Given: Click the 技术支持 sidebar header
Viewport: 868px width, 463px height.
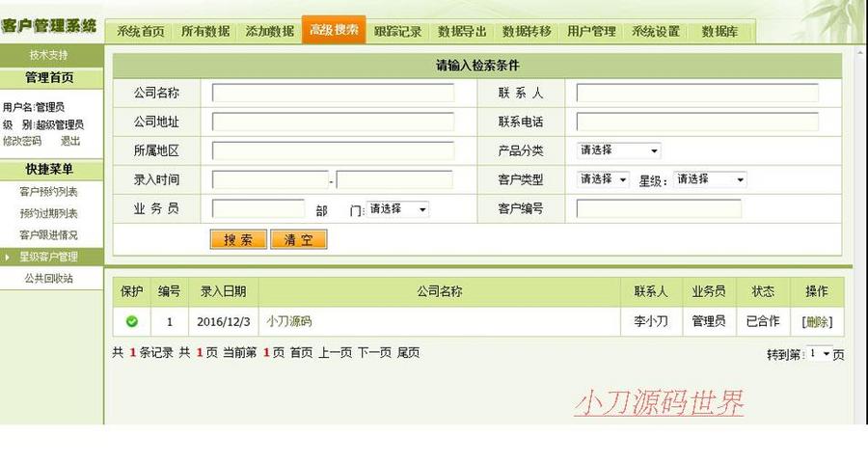Looking at the screenshot, I should [49, 55].
